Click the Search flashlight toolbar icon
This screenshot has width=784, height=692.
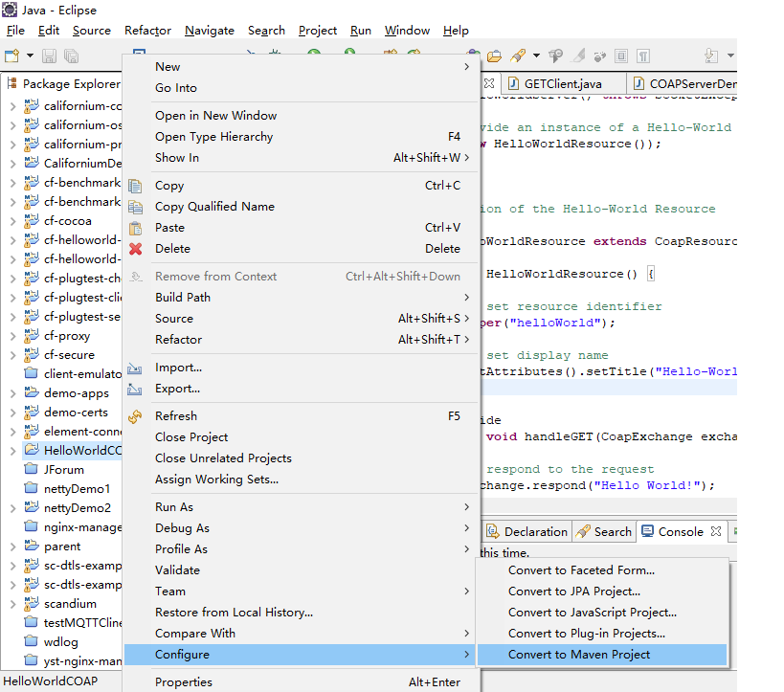click(518, 56)
